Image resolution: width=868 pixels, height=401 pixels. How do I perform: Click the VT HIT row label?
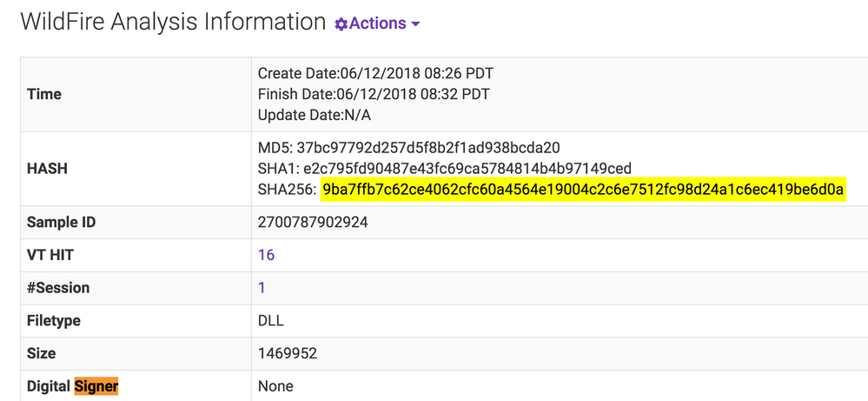pyautogui.click(x=48, y=255)
